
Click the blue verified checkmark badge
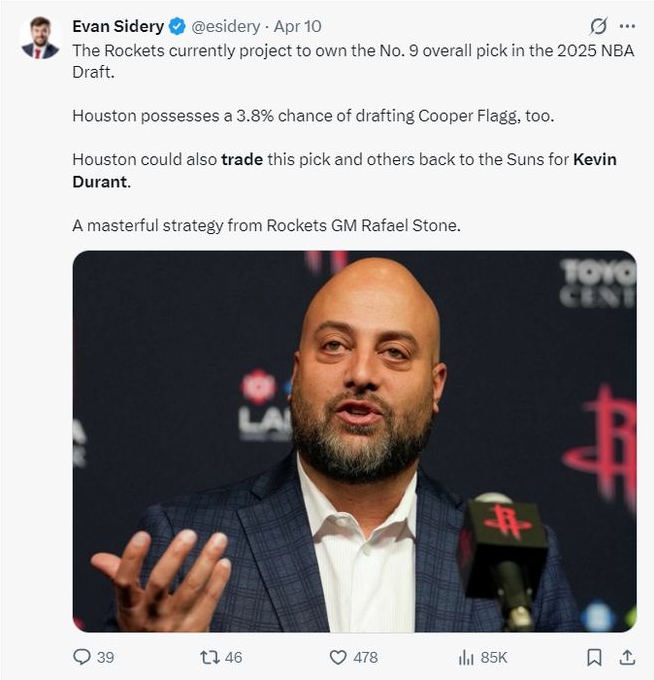[176, 27]
